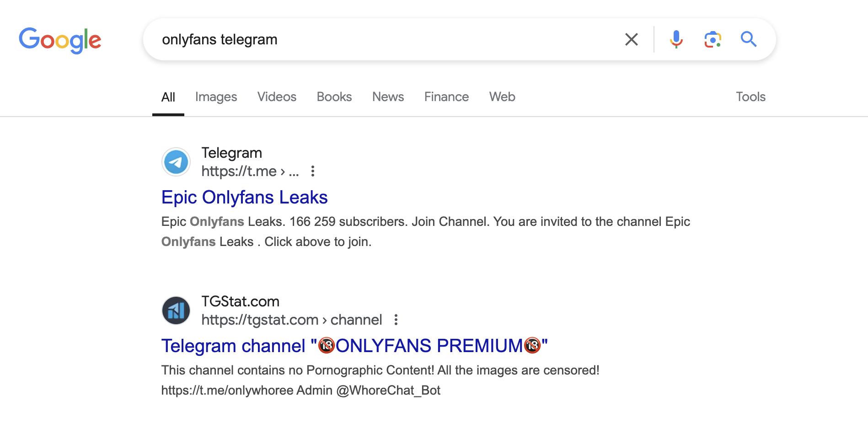Click the TGStat.com favicon
The height and width of the screenshot is (428, 868).
[x=176, y=310]
